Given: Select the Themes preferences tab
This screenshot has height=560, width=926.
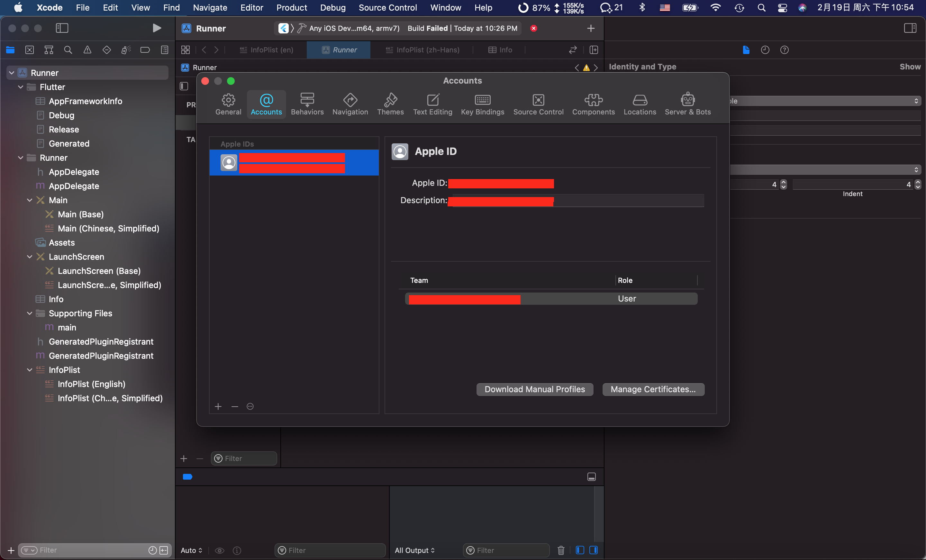Looking at the screenshot, I should point(390,104).
